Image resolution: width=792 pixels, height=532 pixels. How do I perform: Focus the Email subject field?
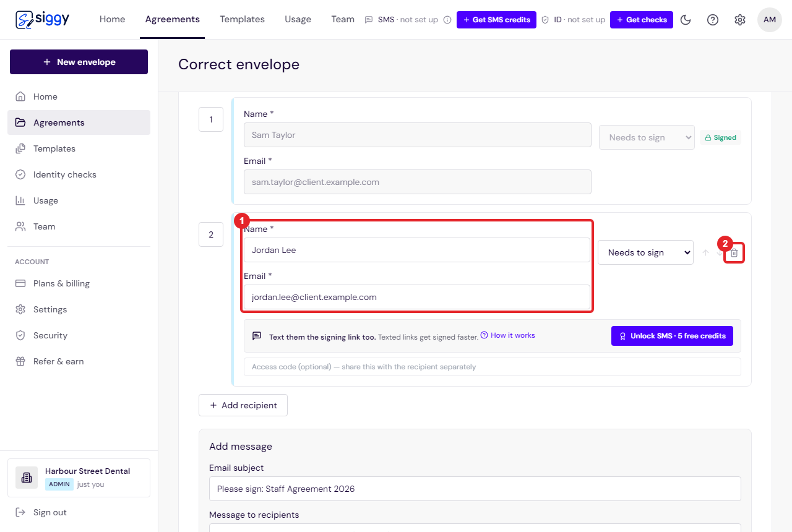click(x=475, y=489)
